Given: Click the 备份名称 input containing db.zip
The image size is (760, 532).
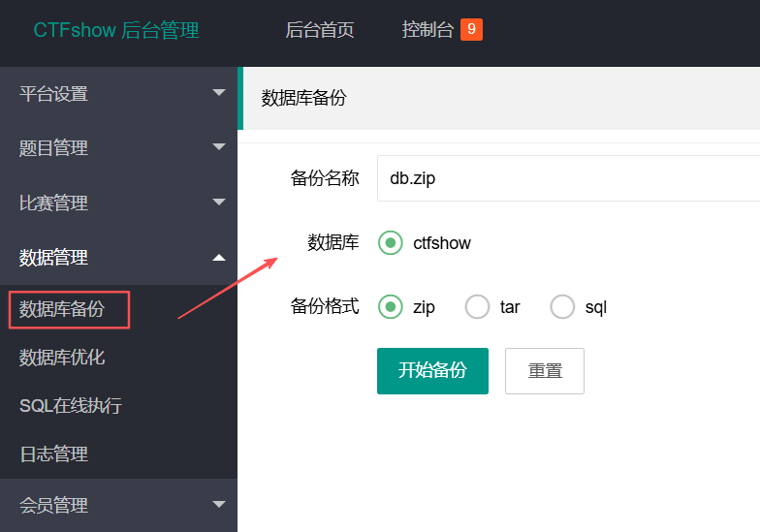Looking at the screenshot, I should (x=568, y=178).
